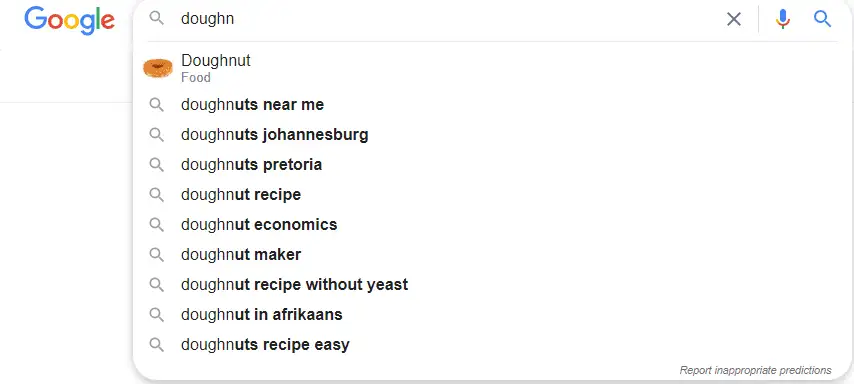Image resolution: width=854 pixels, height=384 pixels.
Task: Pick suggestion 'doughnut economics'
Action: point(492,224)
